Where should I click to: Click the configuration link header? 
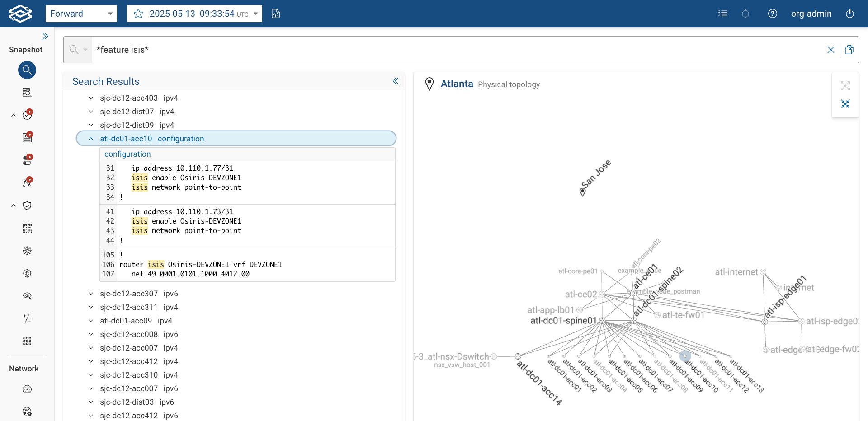tap(127, 154)
